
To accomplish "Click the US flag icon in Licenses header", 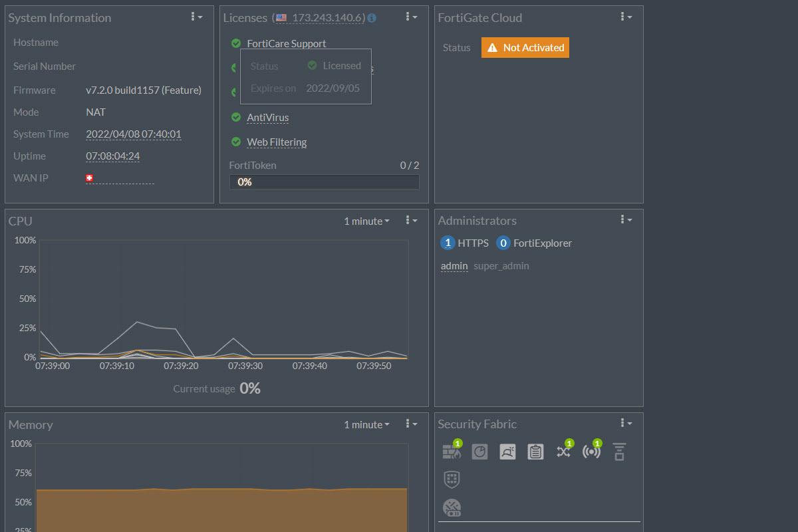I will tap(281, 18).
